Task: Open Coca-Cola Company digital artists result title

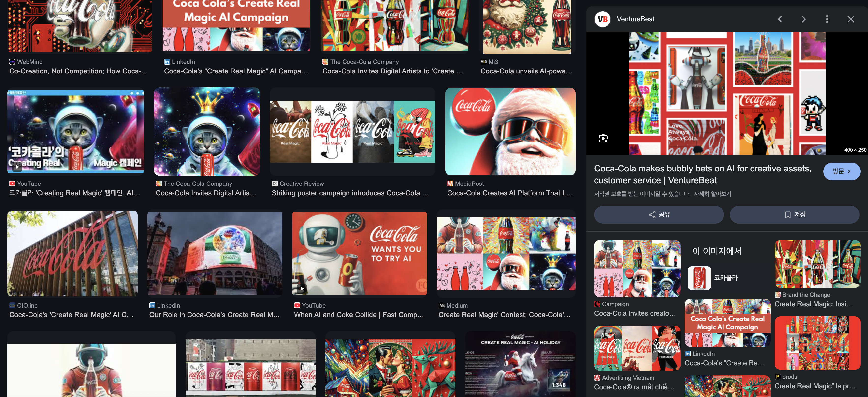Action: [392, 71]
